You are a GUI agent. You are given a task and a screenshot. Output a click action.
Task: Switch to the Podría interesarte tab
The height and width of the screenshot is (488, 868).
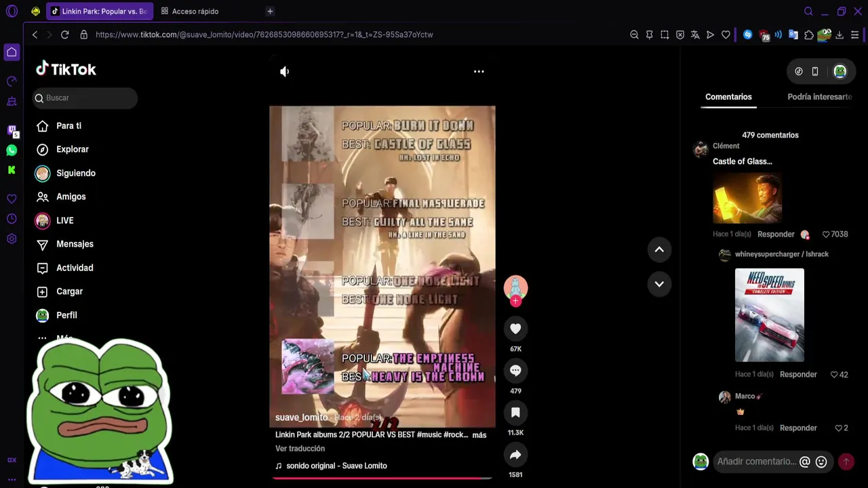[819, 97]
